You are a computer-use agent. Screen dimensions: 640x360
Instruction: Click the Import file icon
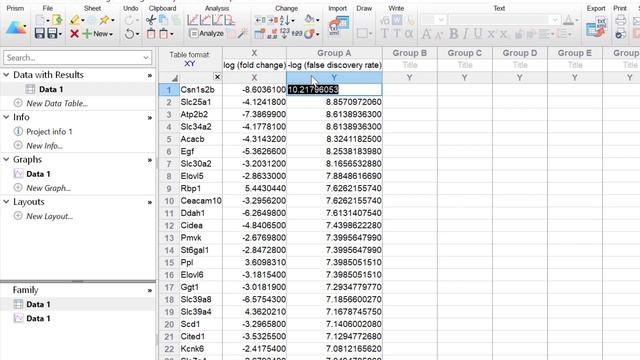(339, 27)
